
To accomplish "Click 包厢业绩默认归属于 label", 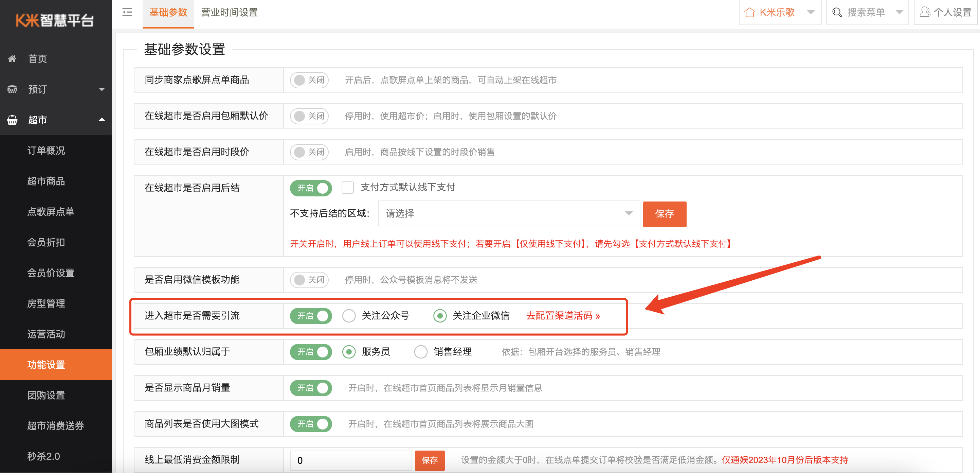I will click(x=187, y=351).
